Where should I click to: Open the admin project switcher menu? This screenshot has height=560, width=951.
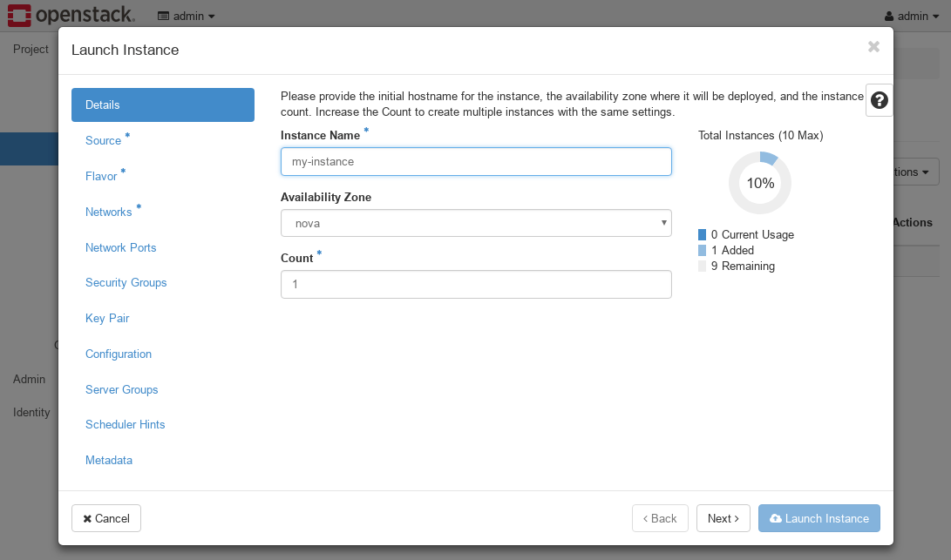[x=186, y=15]
